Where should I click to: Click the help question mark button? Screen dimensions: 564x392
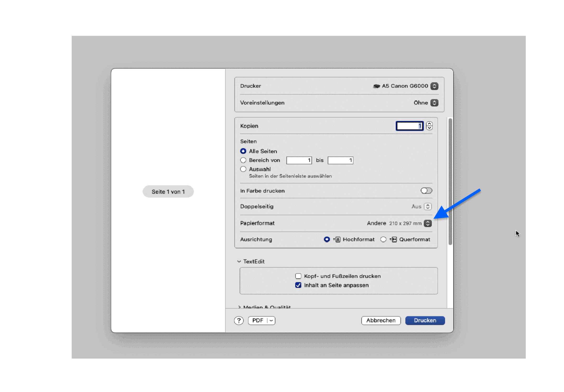pyautogui.click(x=239, y=321)
